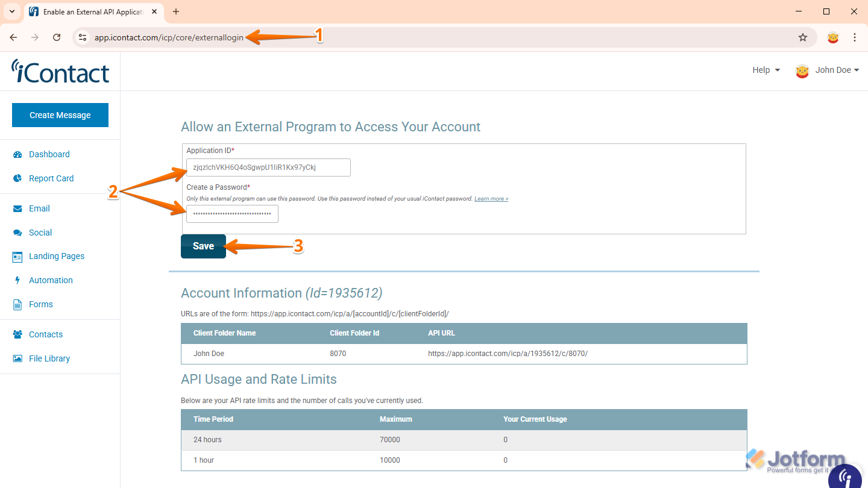
Task: Select the Automation lightning-bolt icon
Action: pos(17,280)
